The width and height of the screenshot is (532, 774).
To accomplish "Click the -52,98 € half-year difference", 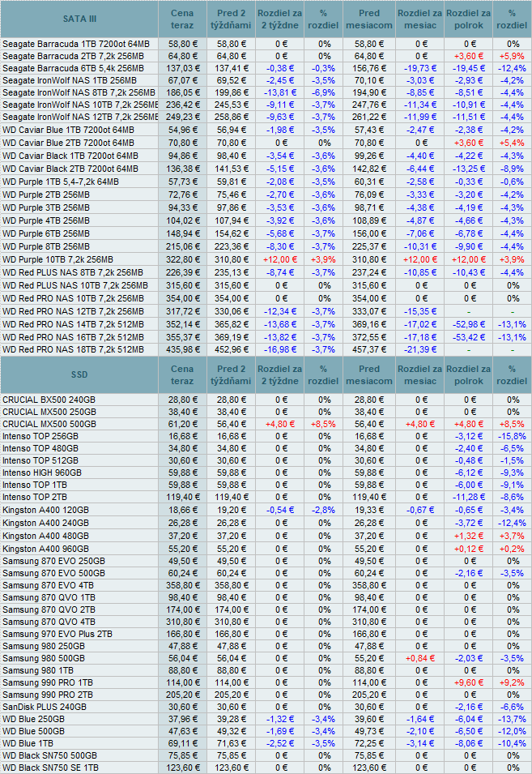I will point(468,324).
